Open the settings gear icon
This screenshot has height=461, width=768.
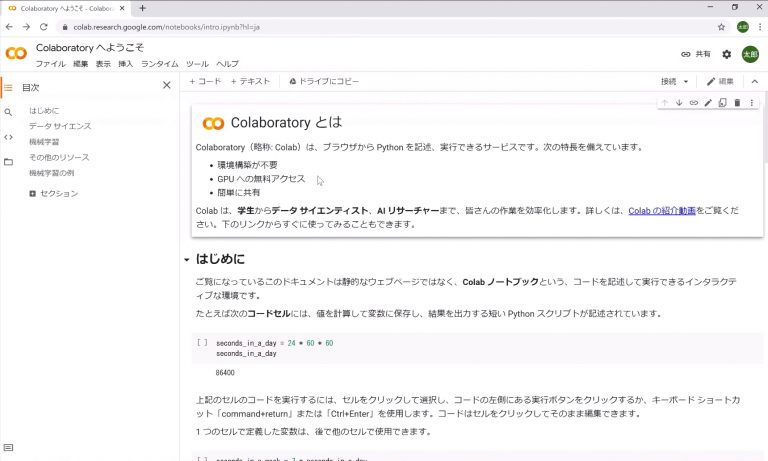tap(727, 54)
